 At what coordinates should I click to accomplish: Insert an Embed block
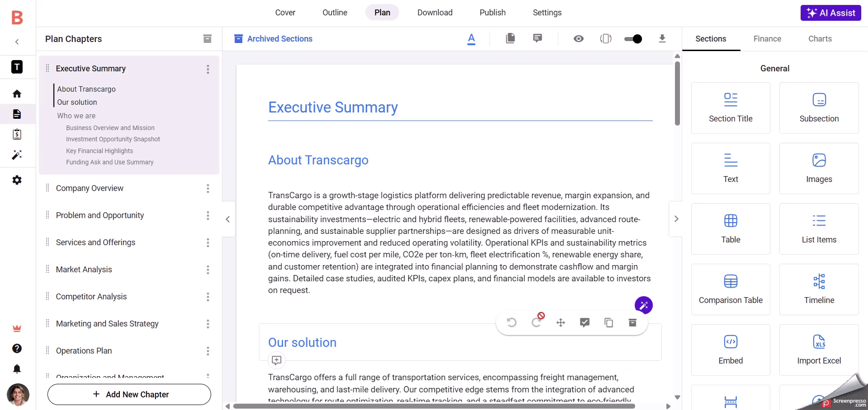(x=731, y=350)
